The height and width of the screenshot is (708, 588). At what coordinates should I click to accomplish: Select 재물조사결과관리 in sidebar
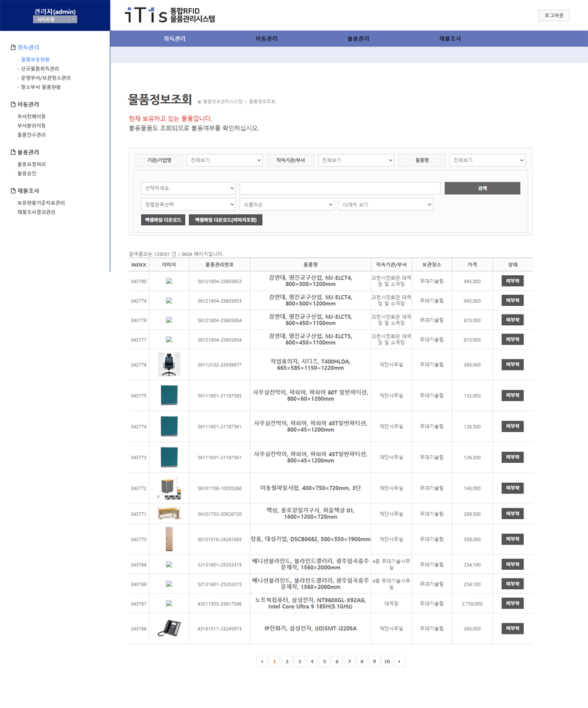coord(36,212)
